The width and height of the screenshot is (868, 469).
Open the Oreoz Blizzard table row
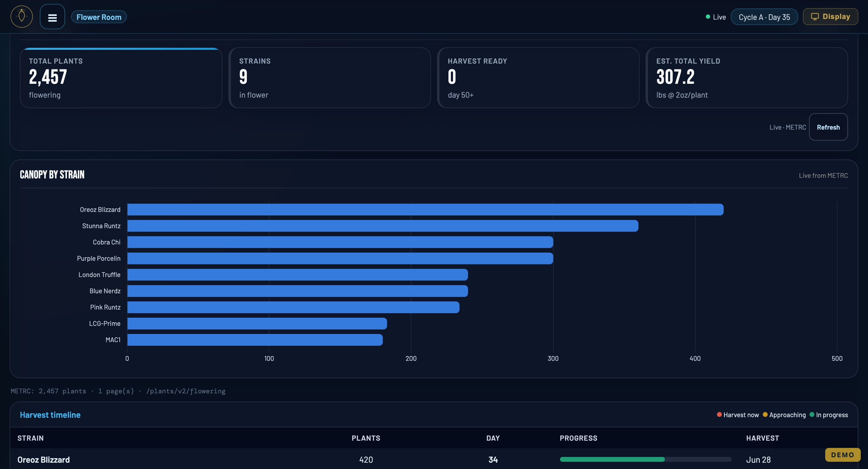click(x=434, y=459)
